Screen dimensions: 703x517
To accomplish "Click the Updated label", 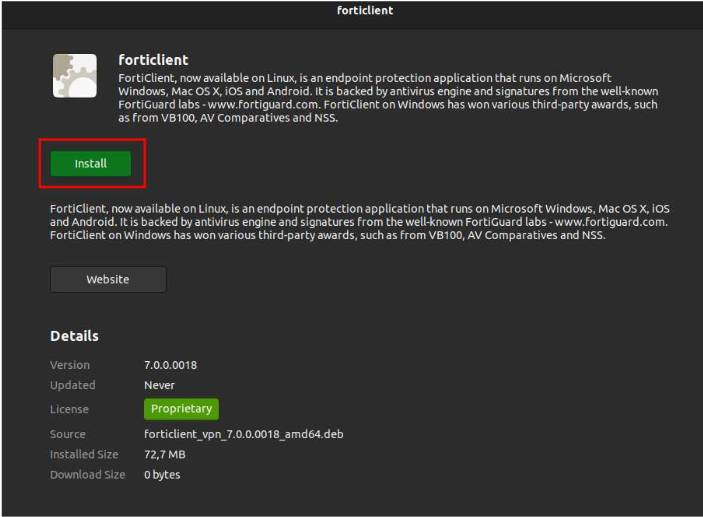I will (73, 385).
